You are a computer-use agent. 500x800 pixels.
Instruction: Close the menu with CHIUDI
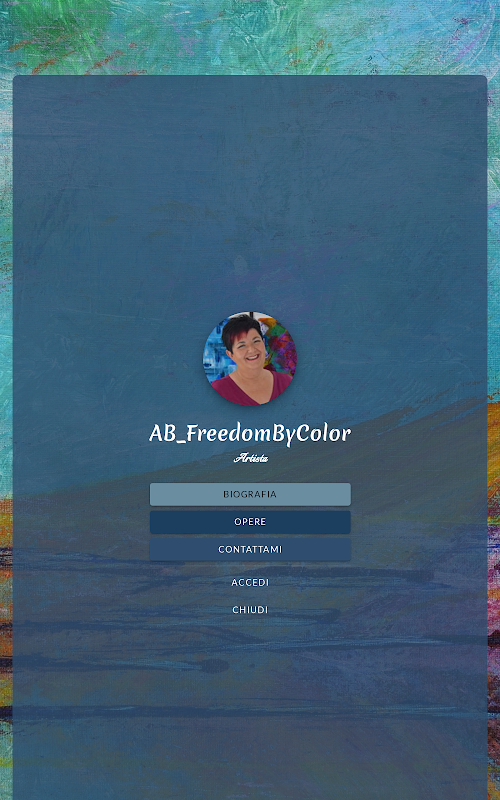[x=250, y=610]
